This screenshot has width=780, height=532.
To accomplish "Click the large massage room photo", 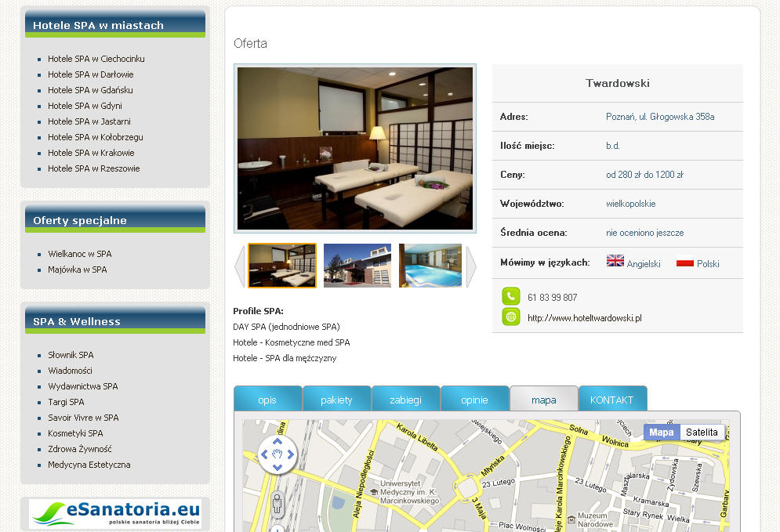I will point(355,148).
